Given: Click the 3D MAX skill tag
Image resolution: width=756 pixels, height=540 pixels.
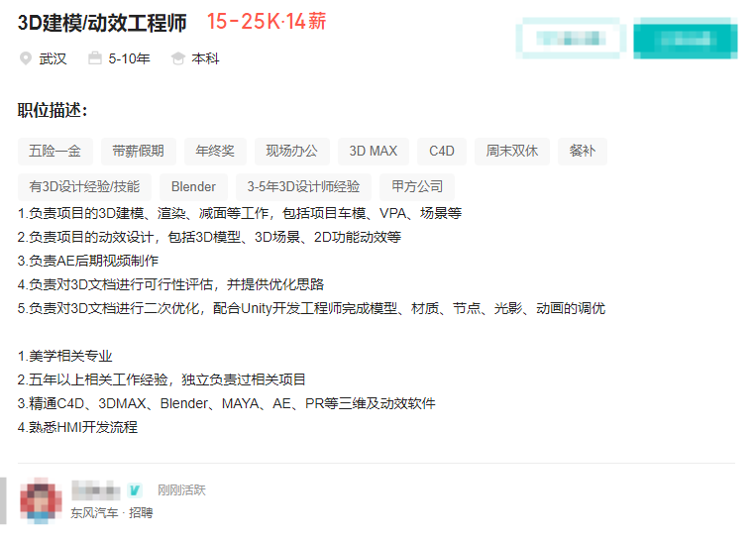Looking at the screenshot, I should click(374, 151).
